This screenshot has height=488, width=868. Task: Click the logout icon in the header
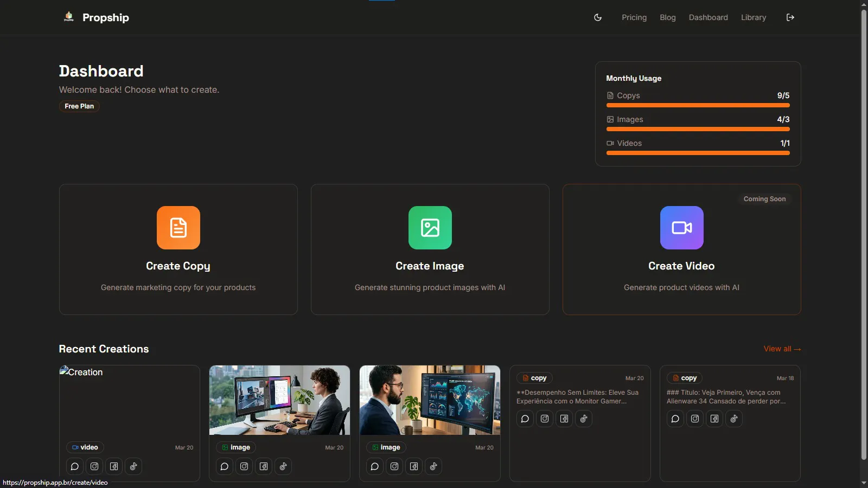coord(790,17)
